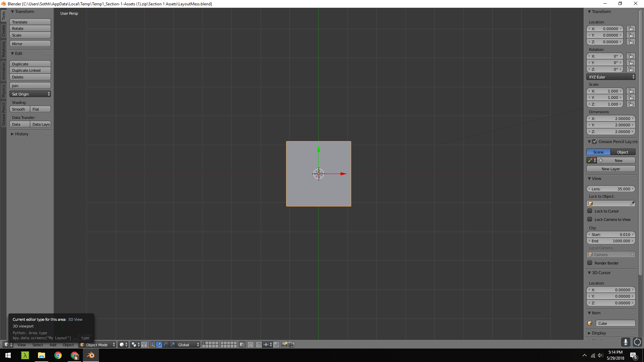Toggle lock for Location Z

631,42
